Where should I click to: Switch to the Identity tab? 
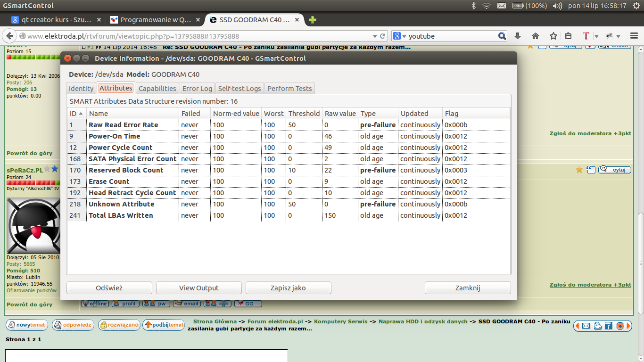point(81,88)
